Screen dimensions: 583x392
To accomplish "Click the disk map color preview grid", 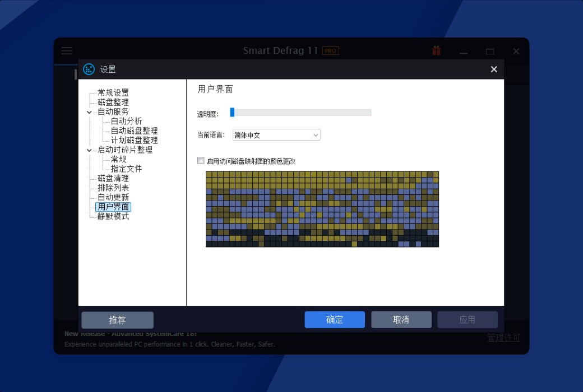I will coord(322,209).
